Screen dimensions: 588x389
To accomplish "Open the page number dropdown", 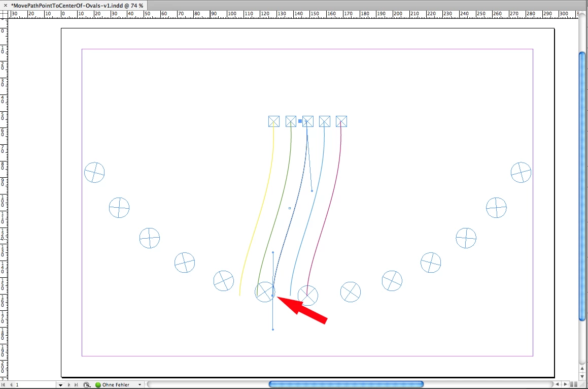I will (60, 385).
